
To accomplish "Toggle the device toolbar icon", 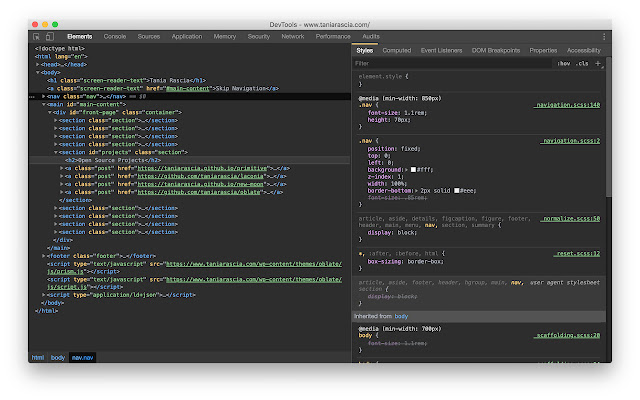I will [x=49, y=36].
